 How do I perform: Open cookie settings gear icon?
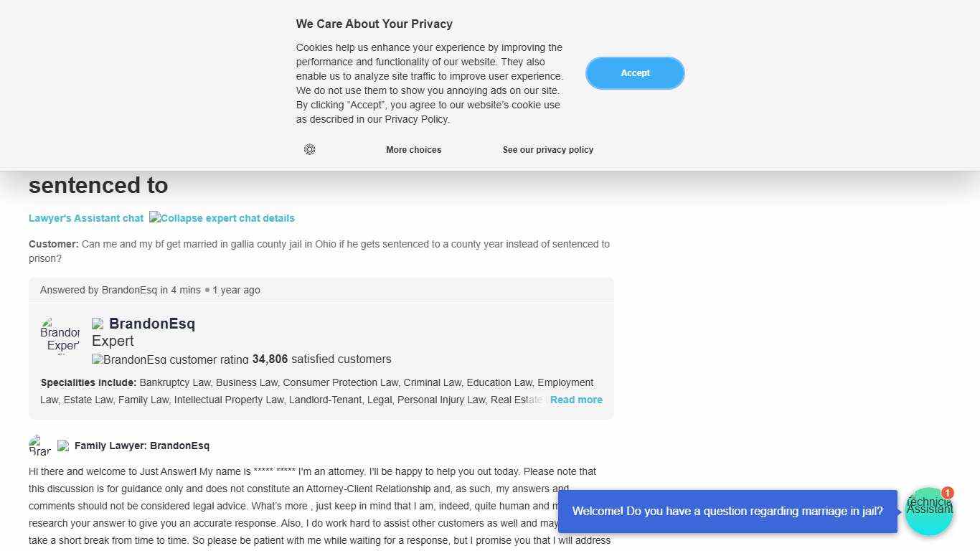coord(310,149)
